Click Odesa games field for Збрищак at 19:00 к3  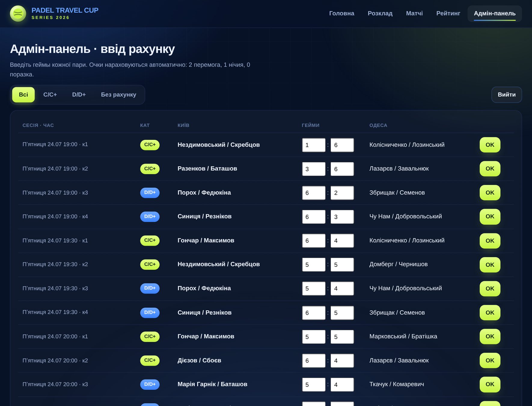pos(342,193)
